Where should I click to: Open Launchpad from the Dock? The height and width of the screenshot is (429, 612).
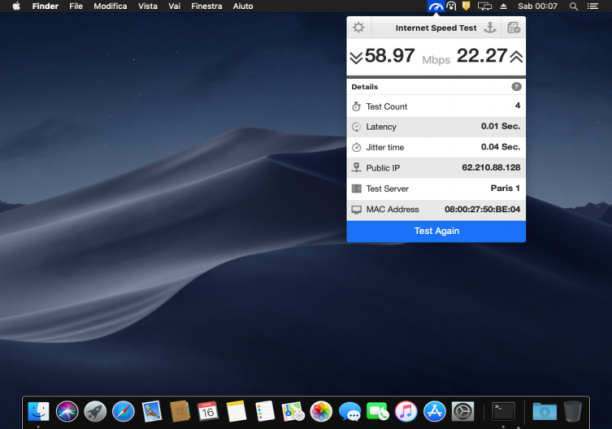click(95, 411)
